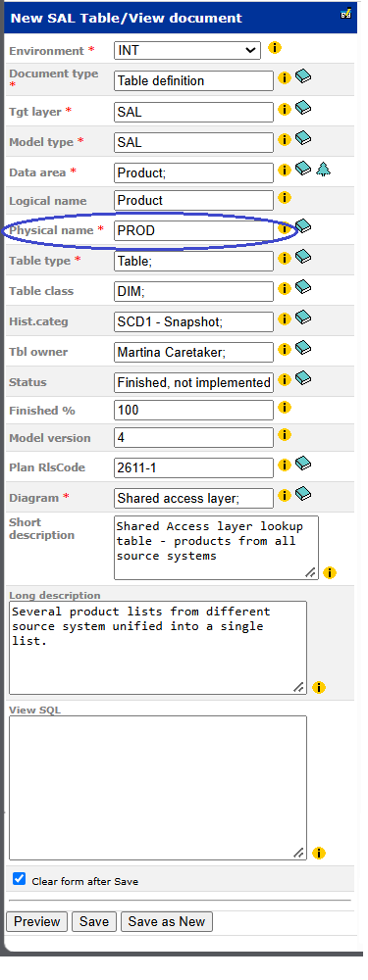Click the Hist.categ field with SCD1 - Snapshot;
Image resolution: width=368 pixels, height=980 pixels.
tap(193, 321)
